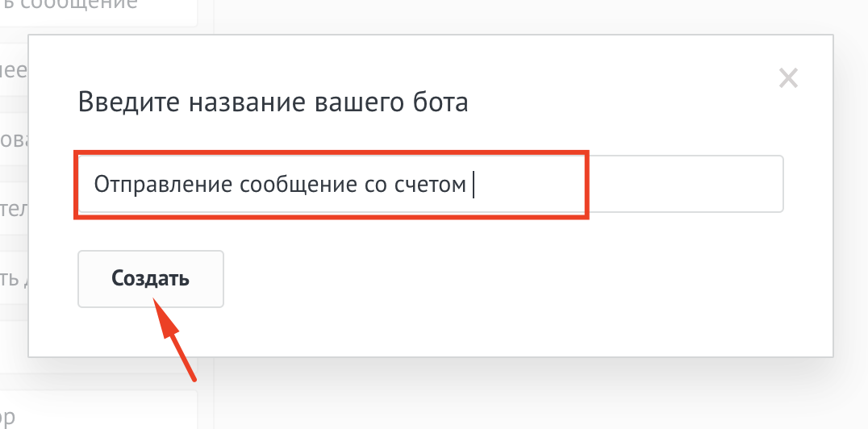Focus the bot name input field

tap(429, 185)
